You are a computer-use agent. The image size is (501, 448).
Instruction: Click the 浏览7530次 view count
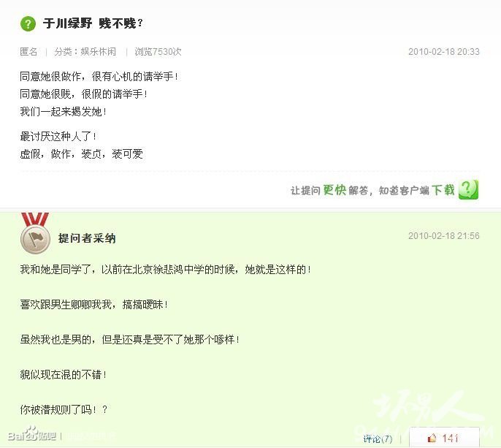[x=158, y=51]
